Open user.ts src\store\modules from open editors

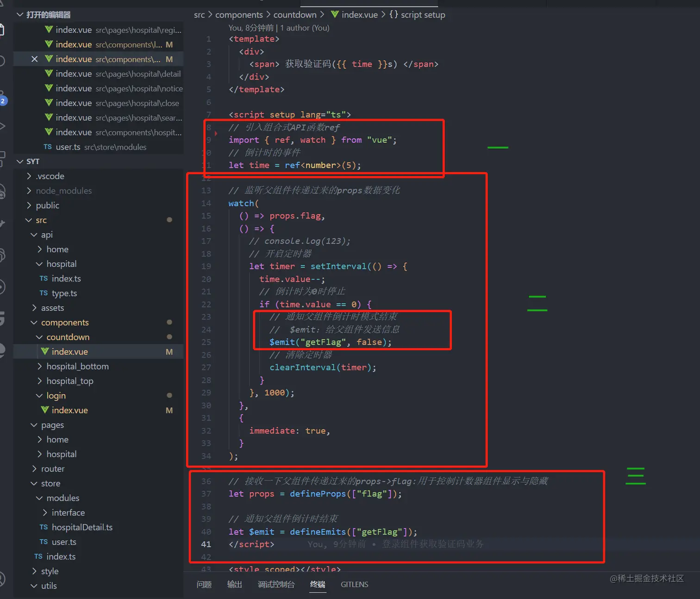(99, 147)
